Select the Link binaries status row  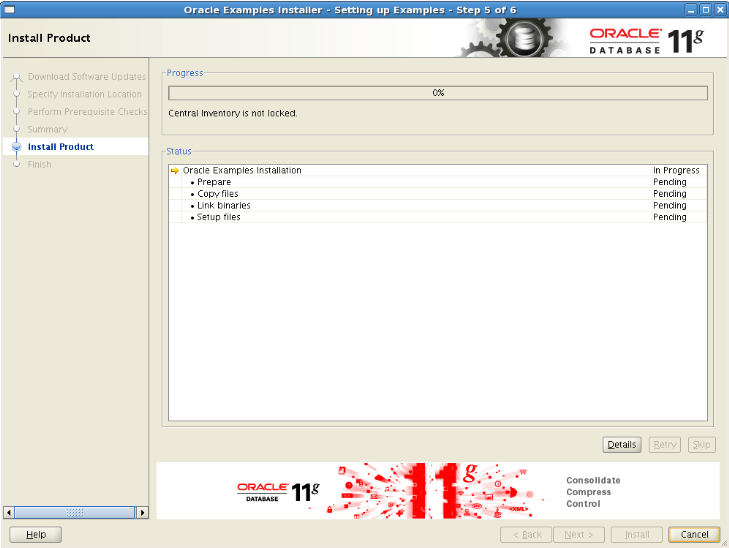(437, 205)
